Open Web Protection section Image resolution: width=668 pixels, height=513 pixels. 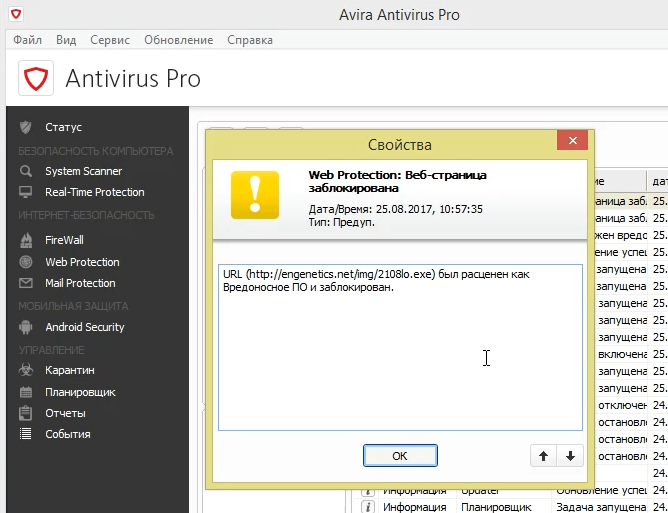tap(82, 262)
